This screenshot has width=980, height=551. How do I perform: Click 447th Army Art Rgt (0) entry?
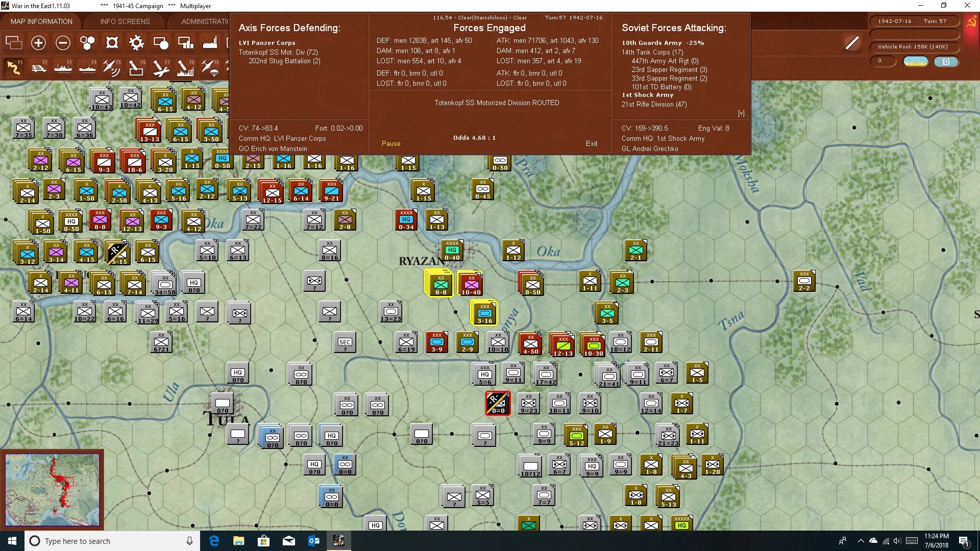(665, 61)
